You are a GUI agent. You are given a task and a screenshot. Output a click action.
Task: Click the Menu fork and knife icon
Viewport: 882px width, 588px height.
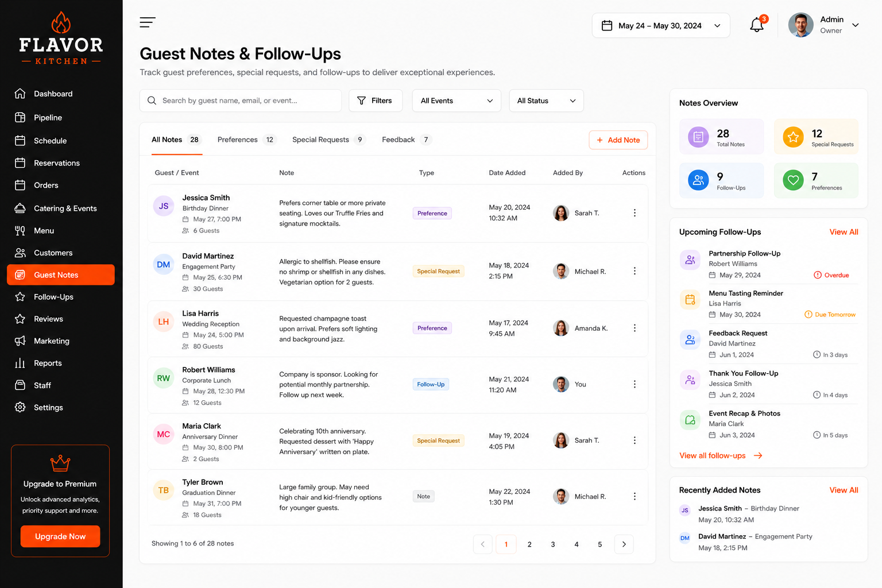[20, 230]
